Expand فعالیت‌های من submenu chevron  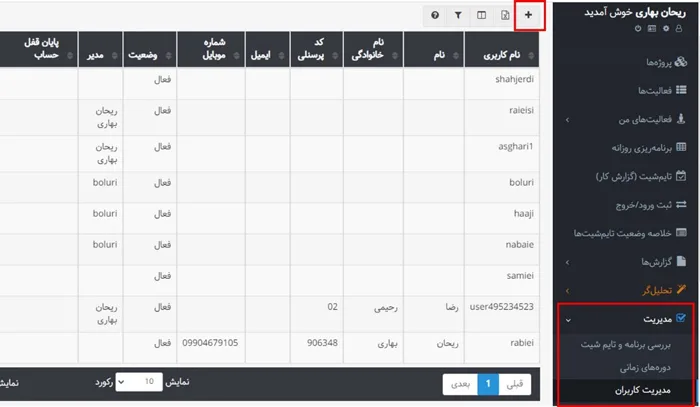coord(567,120)
